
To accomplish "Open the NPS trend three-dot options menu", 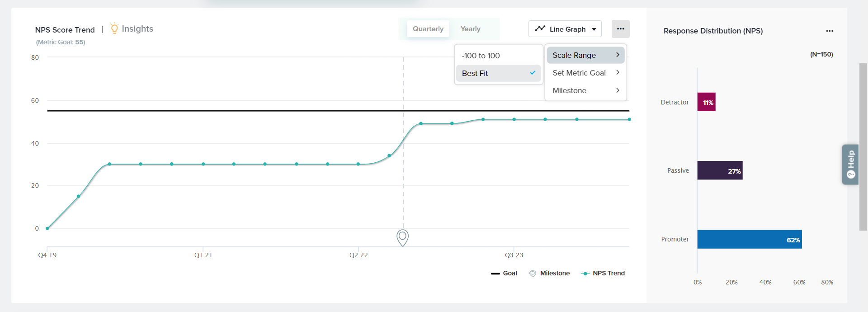I will point(620,29).
